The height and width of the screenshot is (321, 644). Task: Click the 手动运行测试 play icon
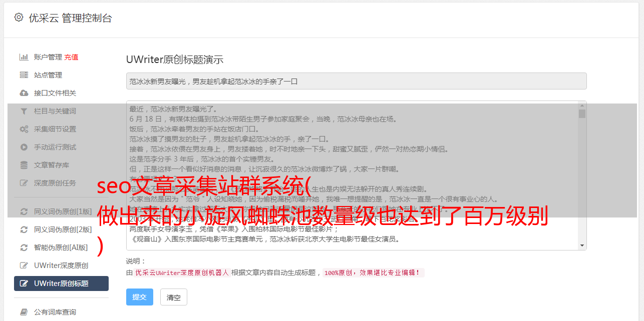pos(24,147)
